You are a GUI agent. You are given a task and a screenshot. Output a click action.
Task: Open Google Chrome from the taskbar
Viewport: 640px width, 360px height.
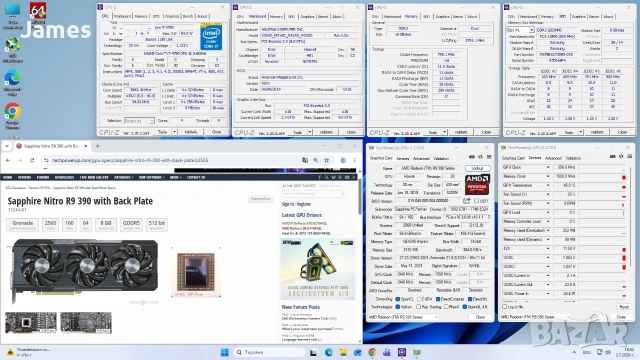[372, 352]
